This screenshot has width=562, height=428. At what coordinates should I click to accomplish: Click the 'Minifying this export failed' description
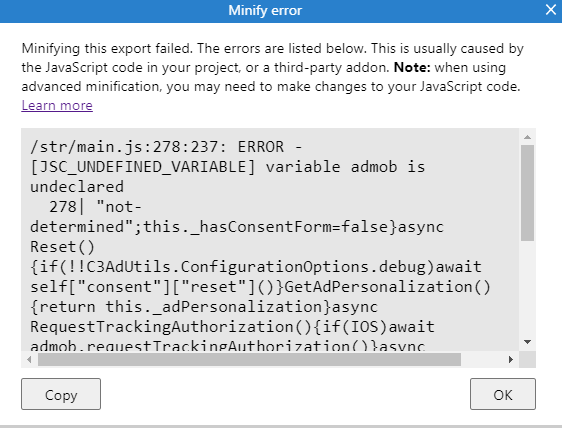pos(107,48)
